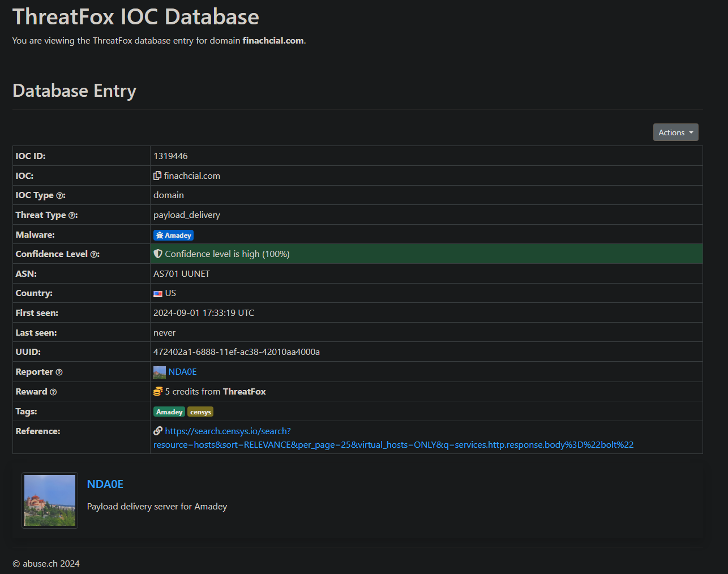
Task: Open the search.censys.io reference link
Action: [228, 431]
